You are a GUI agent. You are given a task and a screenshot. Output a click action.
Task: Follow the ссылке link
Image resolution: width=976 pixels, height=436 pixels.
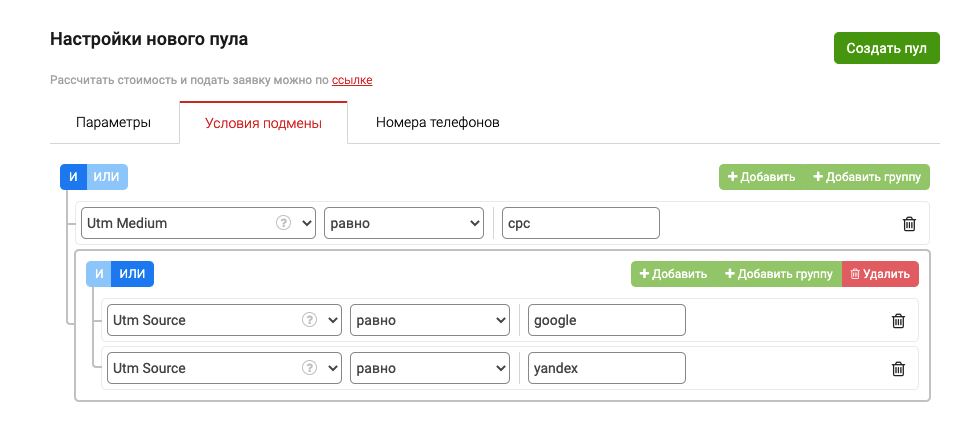coord(352,80)
